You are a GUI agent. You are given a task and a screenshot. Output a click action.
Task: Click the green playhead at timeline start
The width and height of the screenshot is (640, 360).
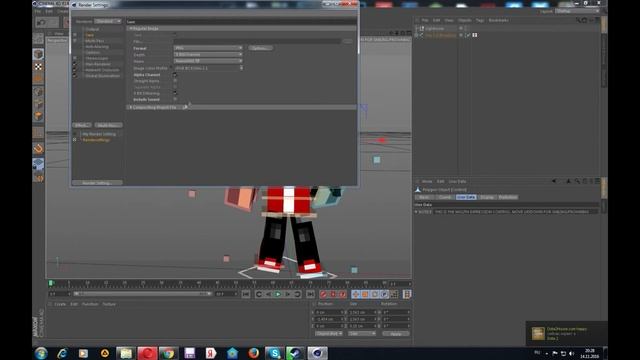(x=51, y=282)
